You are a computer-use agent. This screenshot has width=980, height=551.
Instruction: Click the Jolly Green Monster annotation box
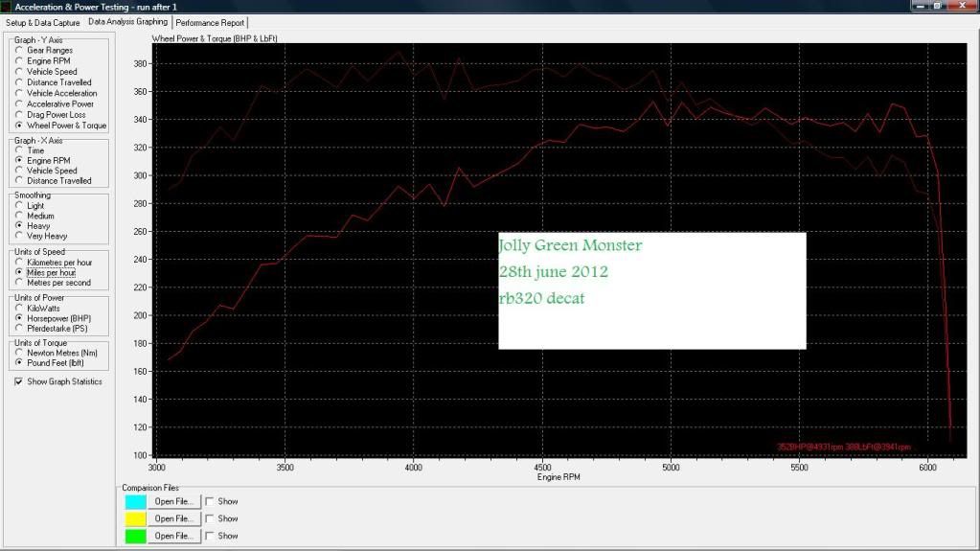tap(651, 290)
